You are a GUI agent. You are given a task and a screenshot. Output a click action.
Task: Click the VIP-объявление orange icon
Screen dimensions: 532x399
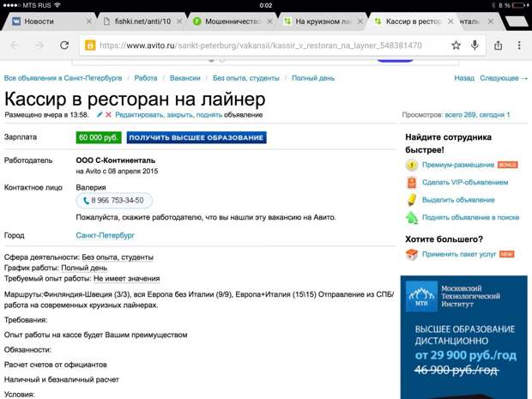point(411,183)
